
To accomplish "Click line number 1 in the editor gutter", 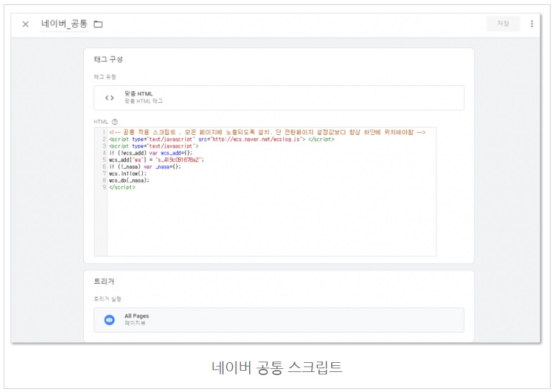I will tap(104, 132).
